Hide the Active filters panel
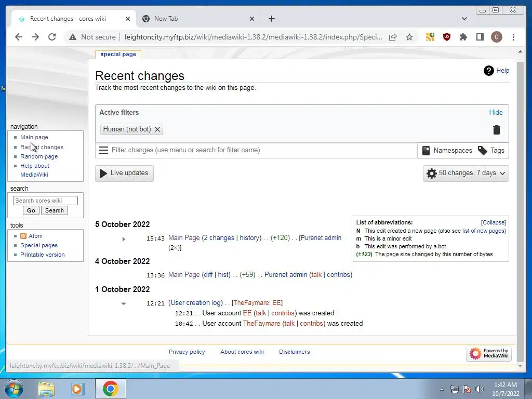Viewport: 532px width, 399px height. point(496,112)
